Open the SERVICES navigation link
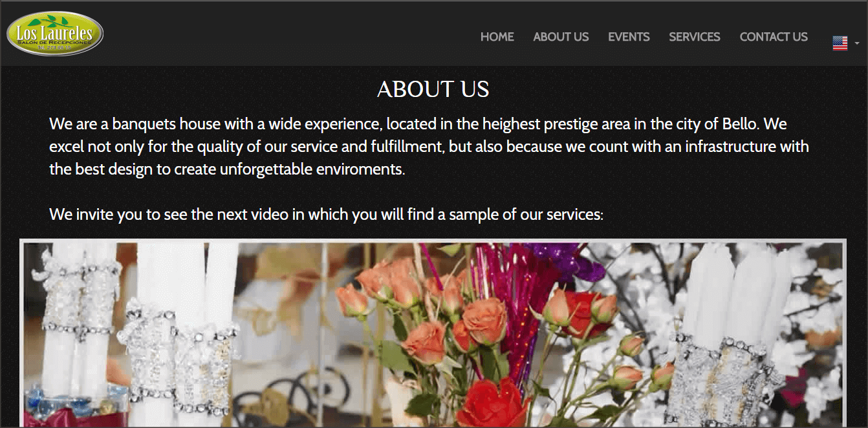The width and height of the screenshot is (868, 428). [x=695, y=37]
